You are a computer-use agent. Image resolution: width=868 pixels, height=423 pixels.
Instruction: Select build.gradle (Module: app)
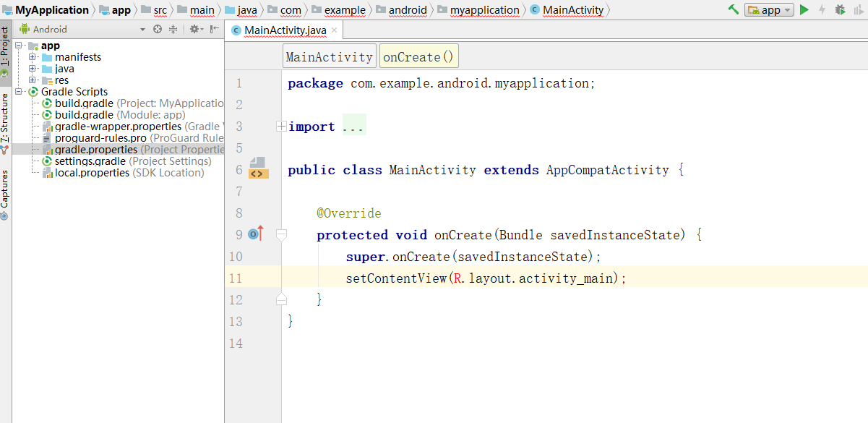[113, 115]
